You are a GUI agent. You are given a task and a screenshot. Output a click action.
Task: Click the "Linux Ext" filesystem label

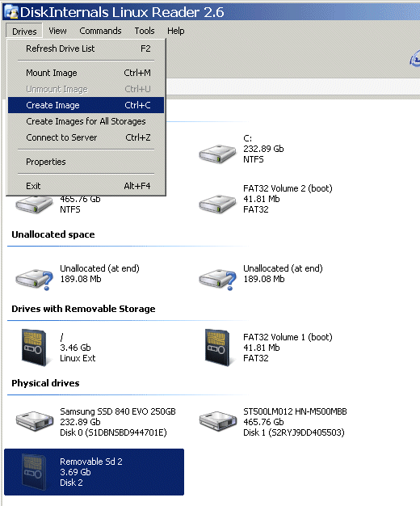[78, 358]
